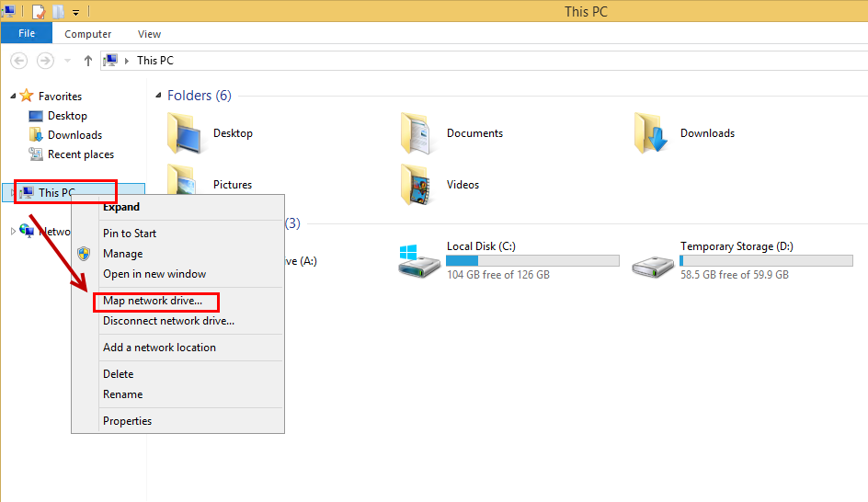868x502 pixels.
Task: Click This PC in the address bar
Action: pyautogui.click(x=155, y=61)
